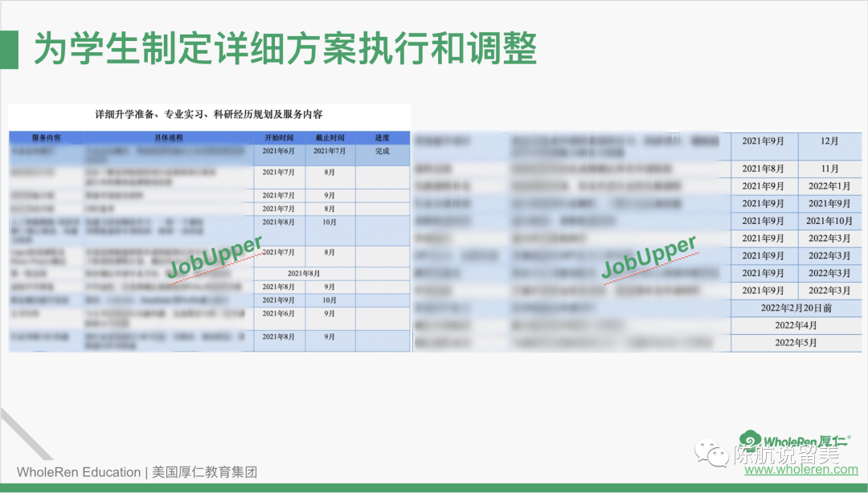Select the 2022年2月20日前 cell
The image size is (868, 493).
pyautogui.click(x=795, y=308)
